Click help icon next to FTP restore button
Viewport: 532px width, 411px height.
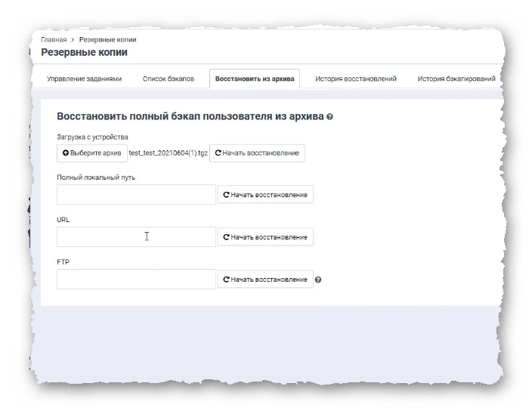click(x=318, y=280)
